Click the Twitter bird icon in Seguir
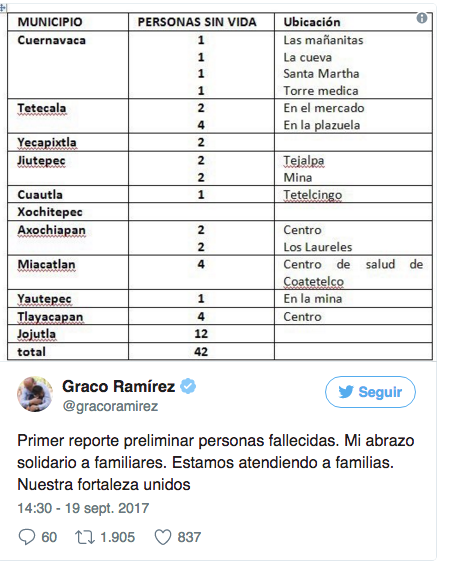450x570 pixels. coord(346,392)
